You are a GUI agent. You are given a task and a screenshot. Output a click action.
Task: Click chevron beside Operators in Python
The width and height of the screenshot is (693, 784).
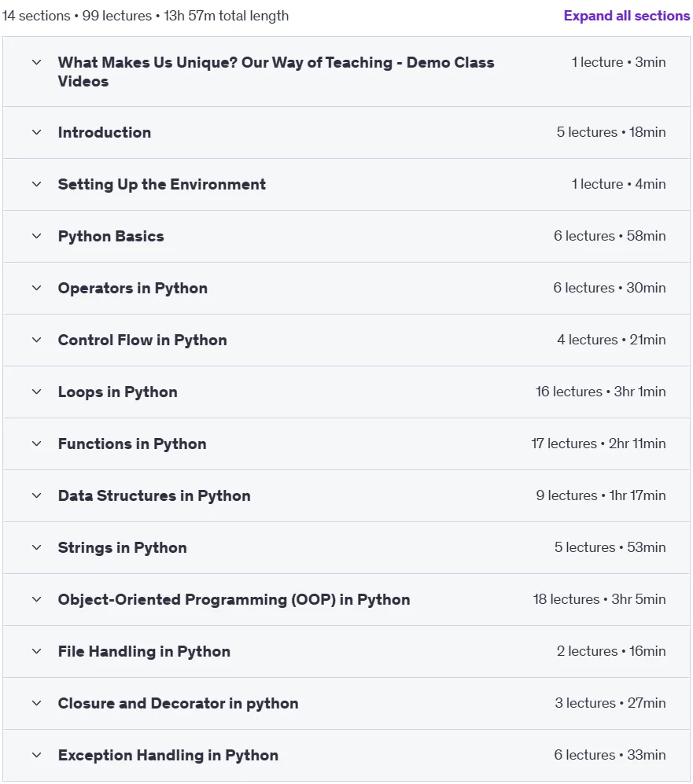click(x=36, y=288)
